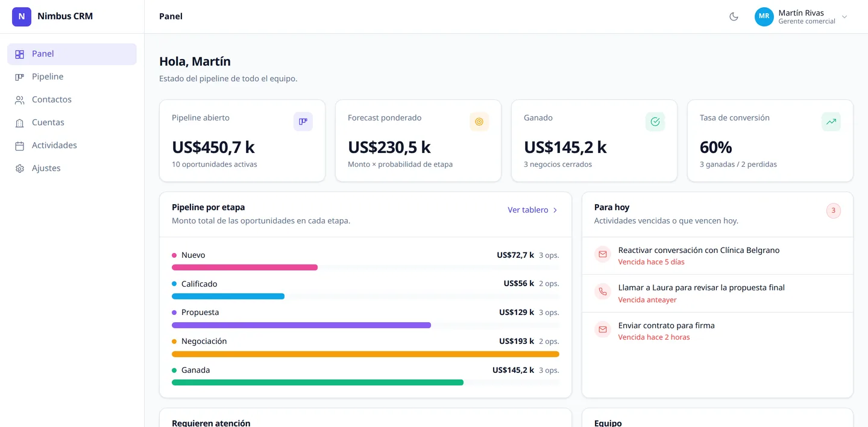Screen dimensions: 868x427
Task: Click the Gerente comercial role text
Action: click(x=807, y=22)
